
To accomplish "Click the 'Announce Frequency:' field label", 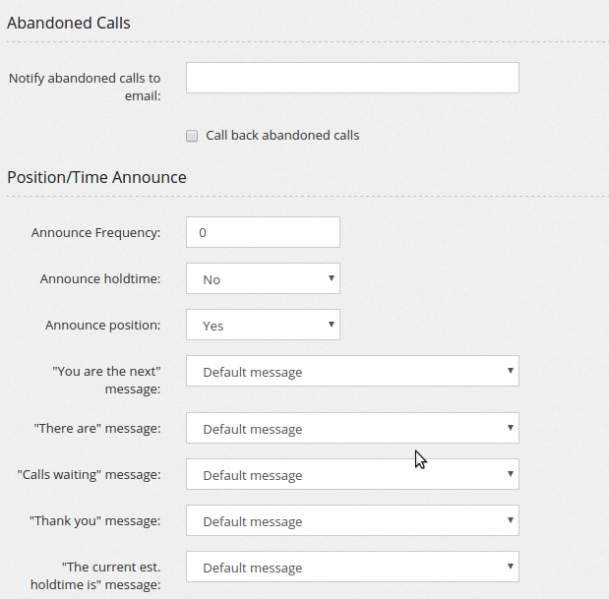I will [x=96, y=233].
